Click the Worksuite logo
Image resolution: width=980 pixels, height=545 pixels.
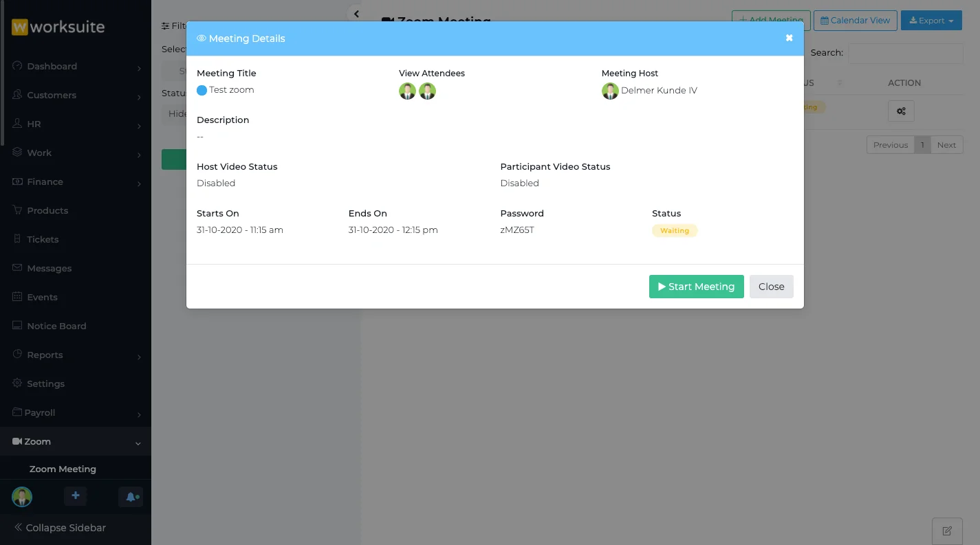tap(58, 27)
